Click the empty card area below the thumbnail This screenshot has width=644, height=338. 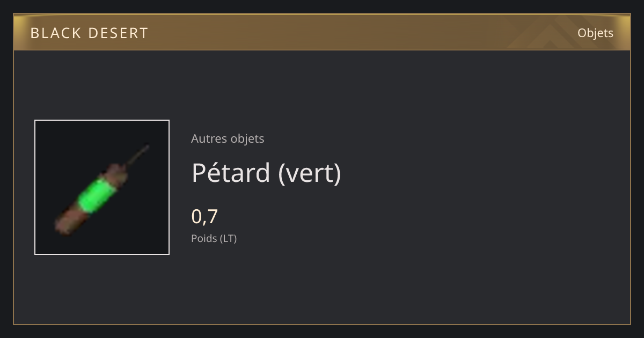[102, 289]
